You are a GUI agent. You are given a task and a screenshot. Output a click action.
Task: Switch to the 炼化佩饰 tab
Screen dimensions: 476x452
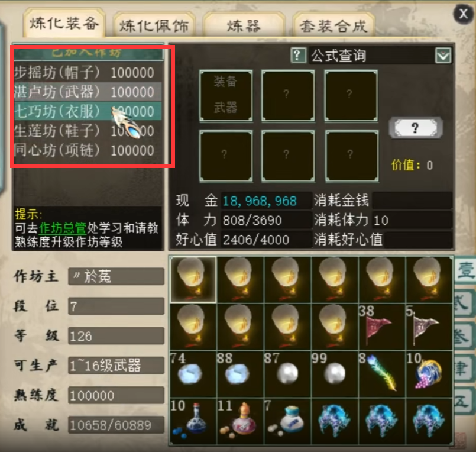pyautogui.click(x=154, y=25)
